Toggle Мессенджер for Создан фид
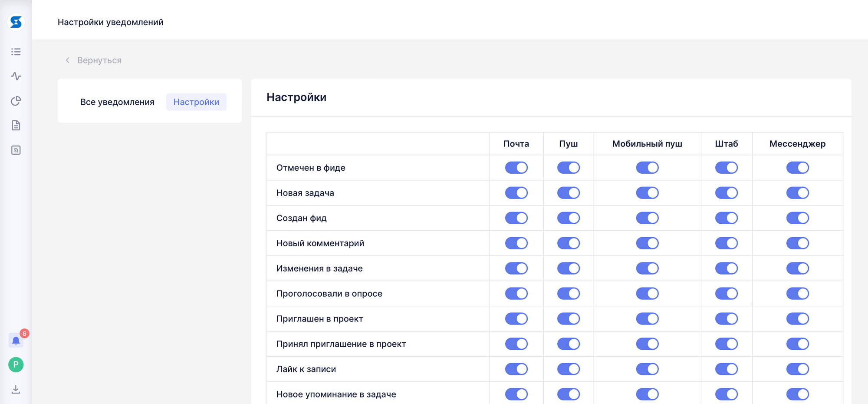Screen dimensions: 868x404 pyautogui.click(x=798, y=218)
